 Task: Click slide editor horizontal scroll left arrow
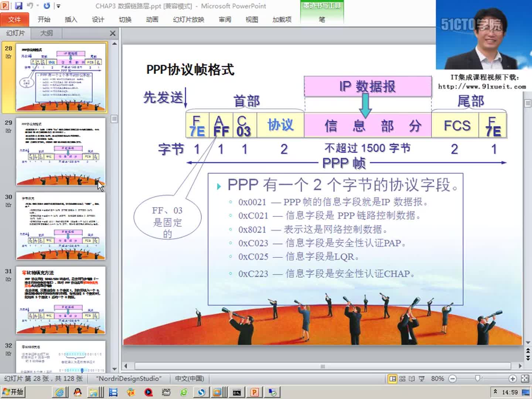point(126,366)
